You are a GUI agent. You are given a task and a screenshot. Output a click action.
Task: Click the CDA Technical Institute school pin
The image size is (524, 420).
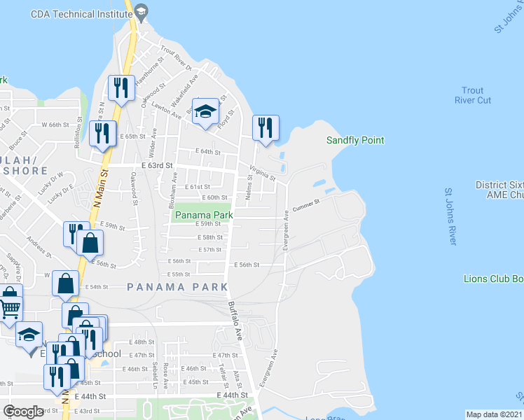tap(142, 13)
